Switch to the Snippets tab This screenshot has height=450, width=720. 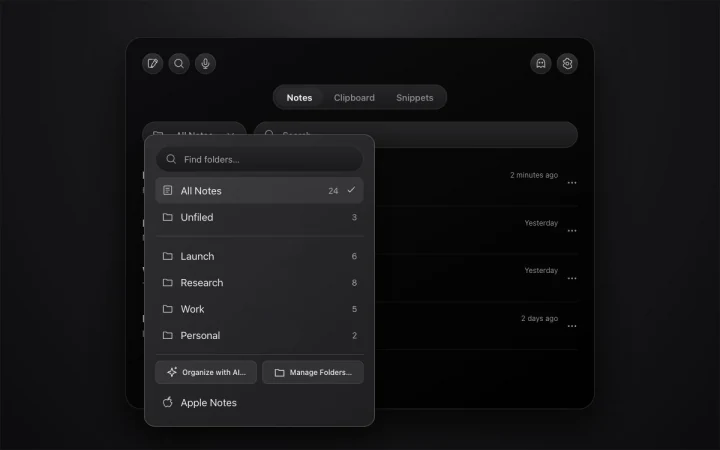tap(415, 97)
